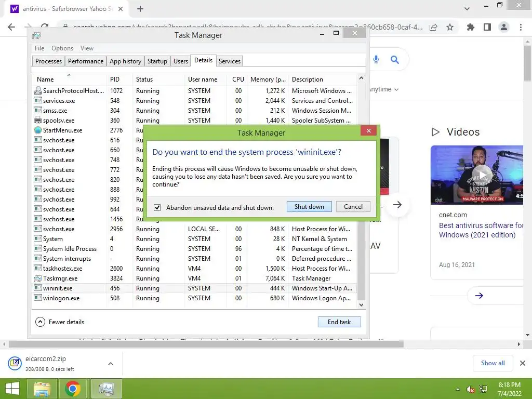Click the eicarcom2.zip download file icon
Image resolution: width=532 pixels, height=399 pixels.
point(15,363)
